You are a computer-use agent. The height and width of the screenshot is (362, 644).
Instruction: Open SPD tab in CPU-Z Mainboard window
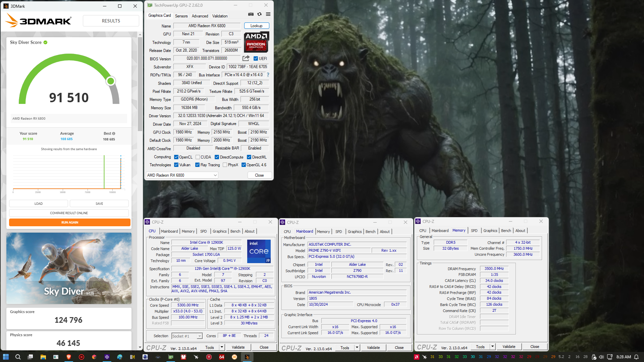coord(339,232)
